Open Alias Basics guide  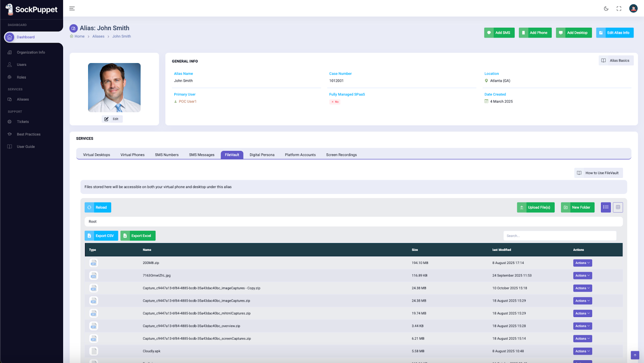tap(616, 60)
